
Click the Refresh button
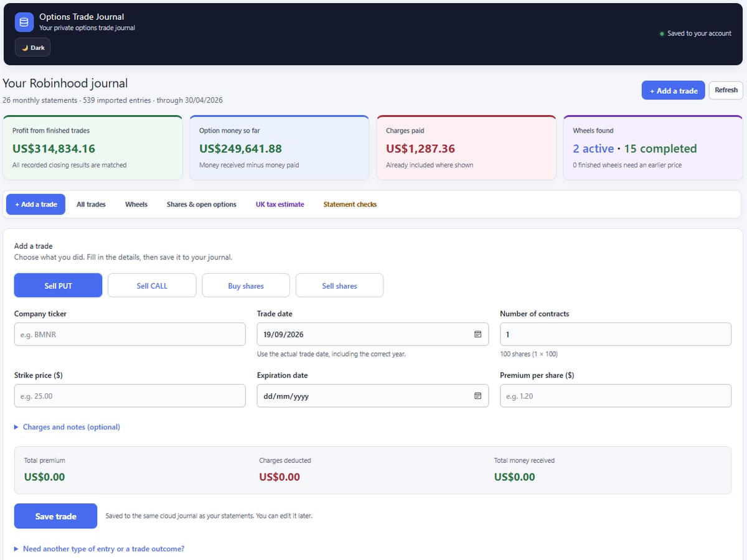click(x=726, y=90)
